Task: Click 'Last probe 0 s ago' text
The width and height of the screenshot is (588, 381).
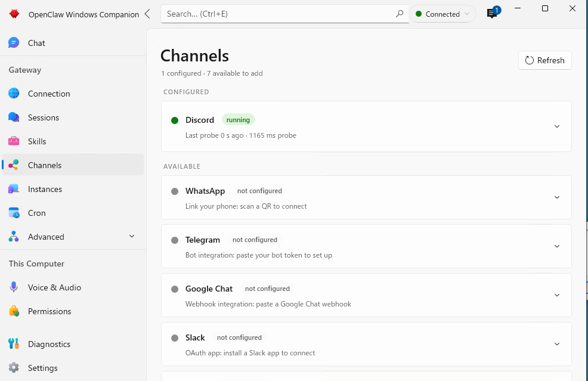Action: click(x=215, y=135)
